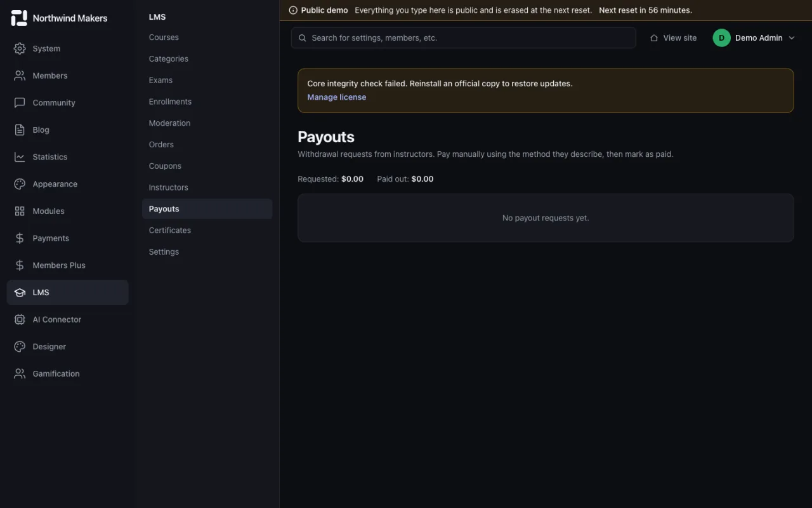
Task: Click the View site home icon
Action: coord(654,38)
